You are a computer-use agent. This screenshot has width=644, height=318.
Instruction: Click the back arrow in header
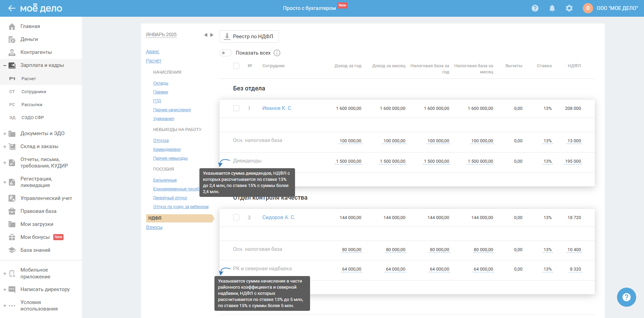click(12, 8)
